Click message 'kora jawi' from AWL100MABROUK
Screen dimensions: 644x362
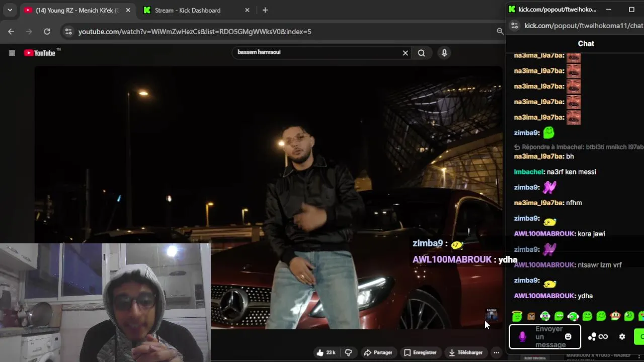(x=592, y=234)
